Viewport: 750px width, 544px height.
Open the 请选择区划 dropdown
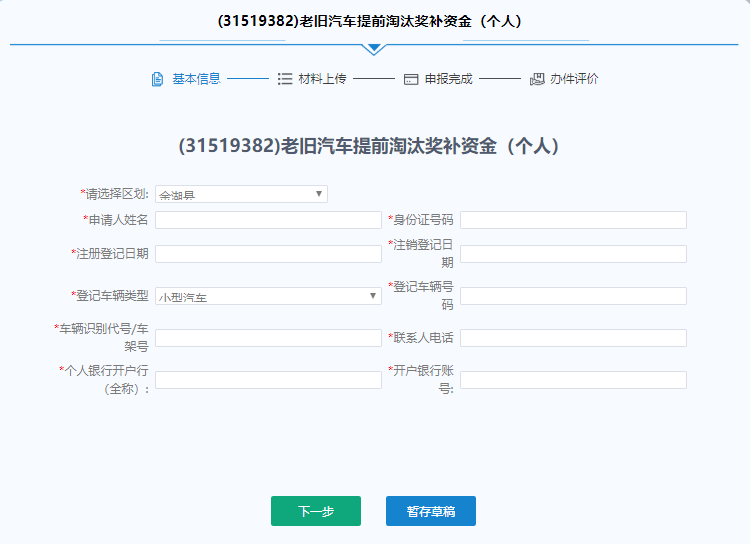(241, 194)
